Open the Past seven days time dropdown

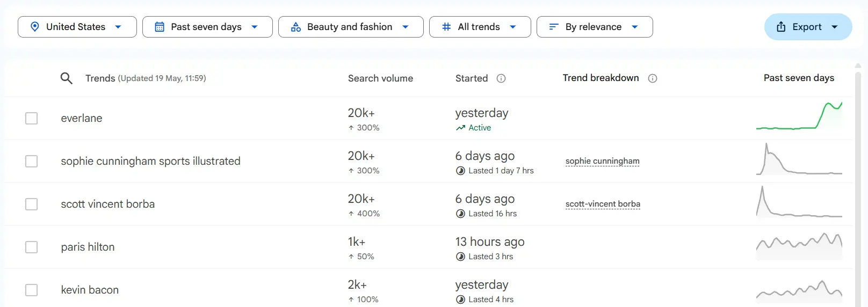(x=207, y=27)
